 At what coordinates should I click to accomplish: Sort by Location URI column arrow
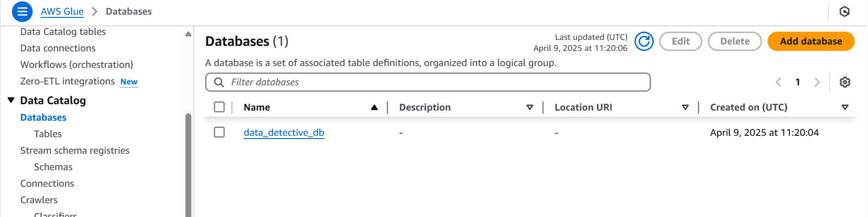click(x=685, y=107)
